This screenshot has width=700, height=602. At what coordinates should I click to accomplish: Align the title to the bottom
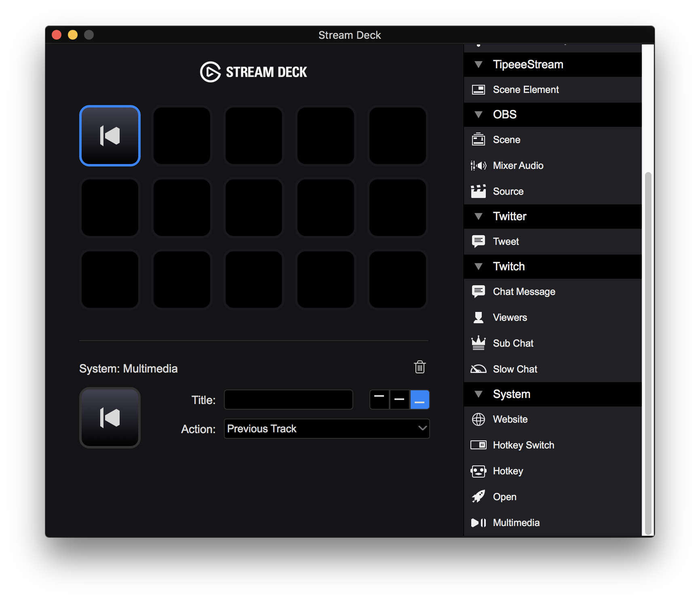420,400
